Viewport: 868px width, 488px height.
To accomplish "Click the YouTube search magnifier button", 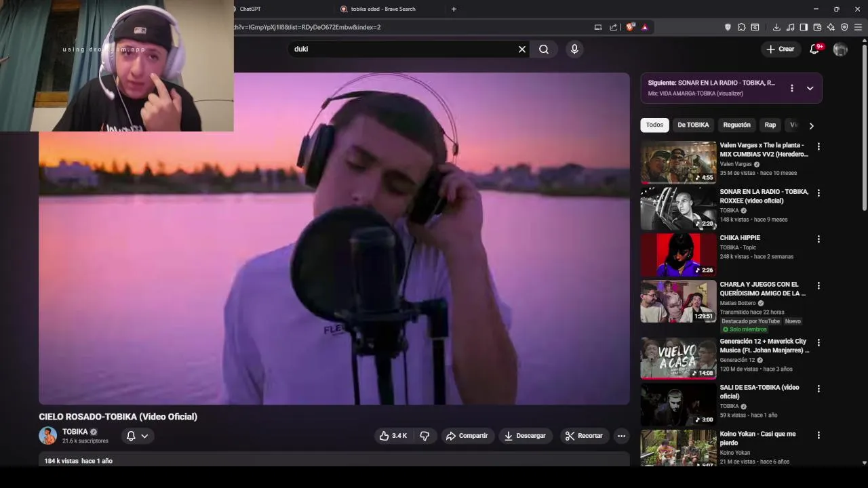I will tap(544, 49).
